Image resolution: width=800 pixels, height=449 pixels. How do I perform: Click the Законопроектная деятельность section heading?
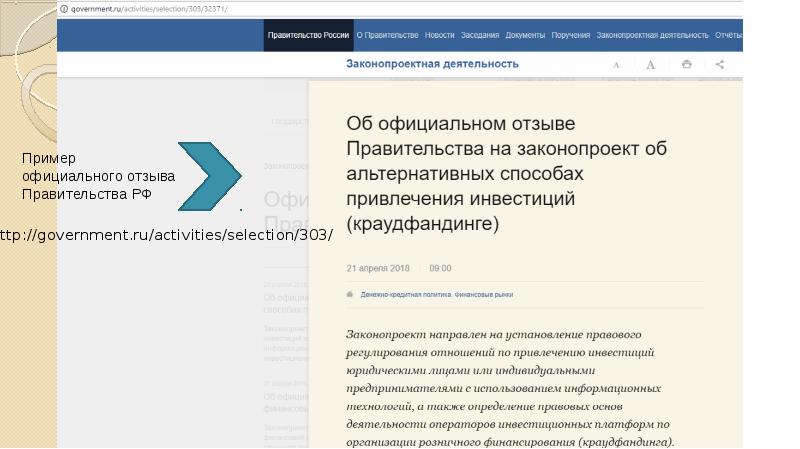coord(432,64)
